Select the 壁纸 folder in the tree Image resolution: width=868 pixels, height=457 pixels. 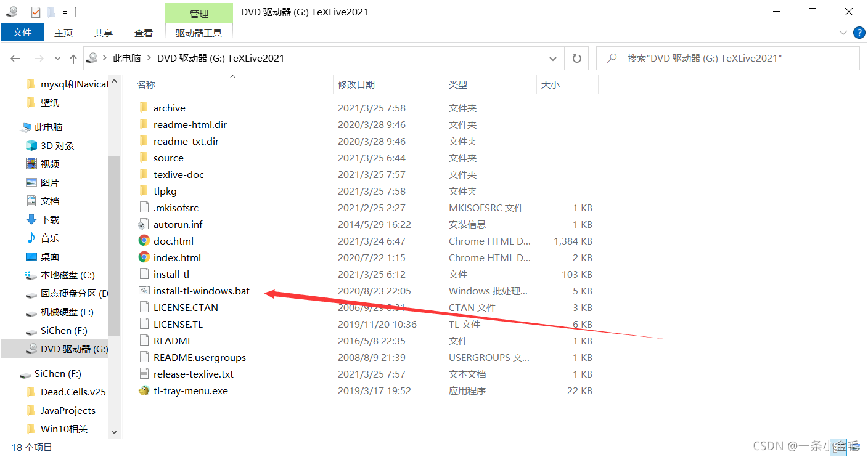pos(50,102)
